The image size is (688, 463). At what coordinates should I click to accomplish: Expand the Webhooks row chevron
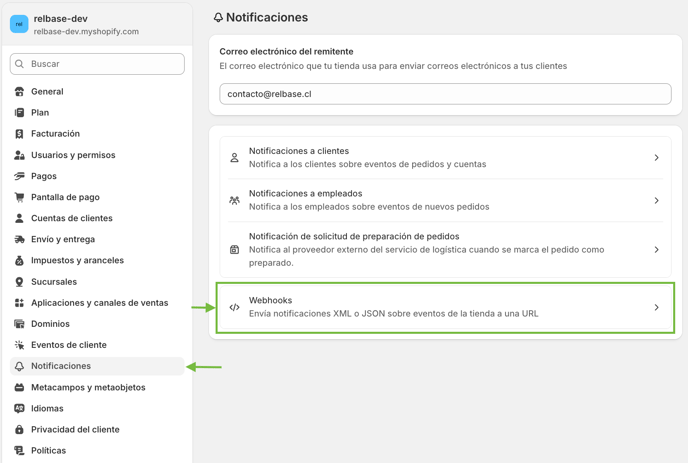[656, 308]
